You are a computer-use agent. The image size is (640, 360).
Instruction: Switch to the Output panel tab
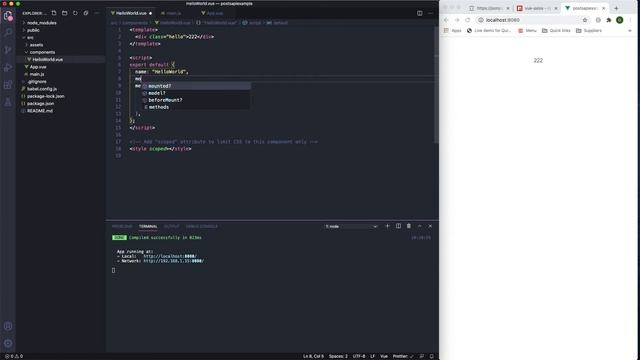click(171, 227)
